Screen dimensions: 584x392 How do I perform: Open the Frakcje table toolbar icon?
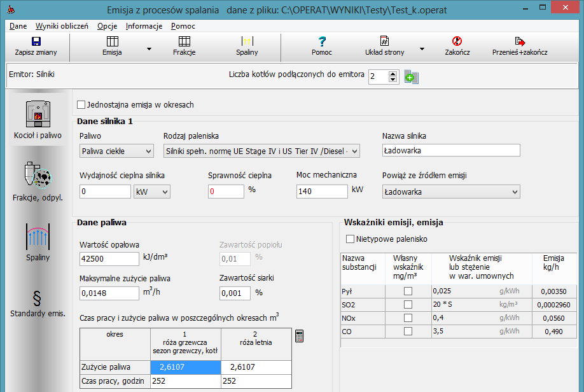click(x=184, y=41)
